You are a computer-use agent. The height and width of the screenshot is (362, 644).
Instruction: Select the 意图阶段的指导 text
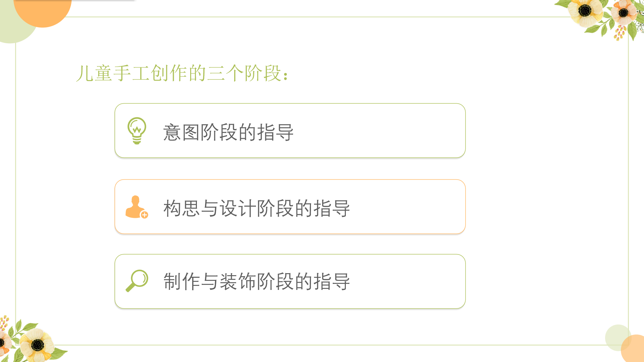[x=228, y=132]
